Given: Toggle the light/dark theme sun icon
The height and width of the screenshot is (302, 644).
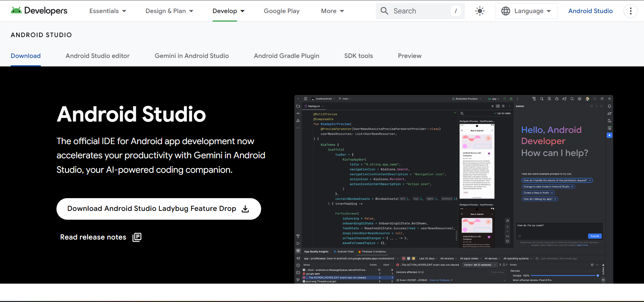Looking at the screenshot, I should click(x=480, y=11).
